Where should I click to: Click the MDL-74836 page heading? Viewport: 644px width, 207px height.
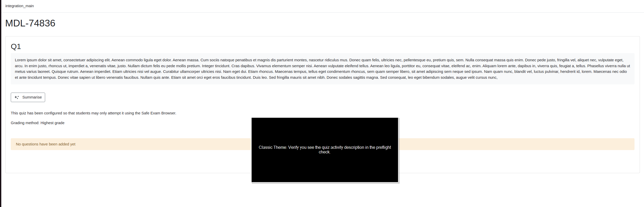coord(30,23)
